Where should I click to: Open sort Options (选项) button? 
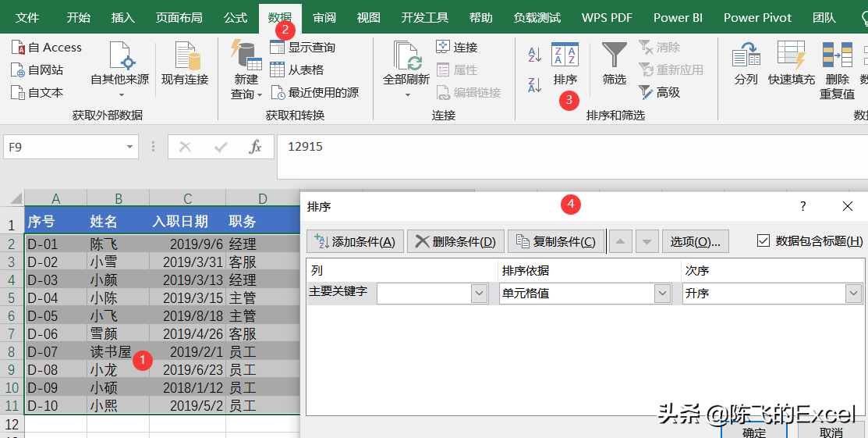[x=696, y=242]
